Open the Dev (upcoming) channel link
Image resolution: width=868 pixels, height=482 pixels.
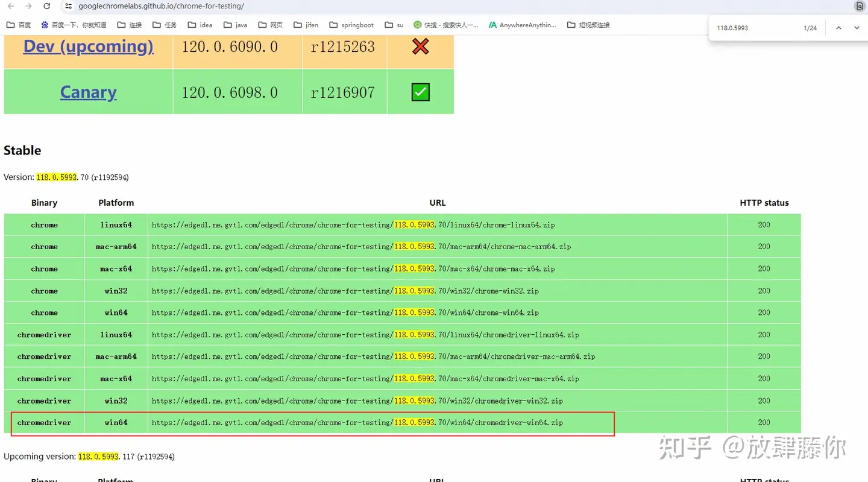pos(88,46)
